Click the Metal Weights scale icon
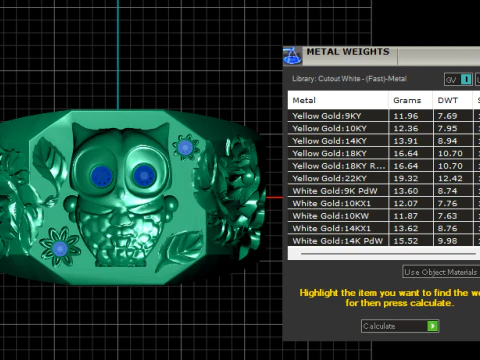 (x=293, y=56)
